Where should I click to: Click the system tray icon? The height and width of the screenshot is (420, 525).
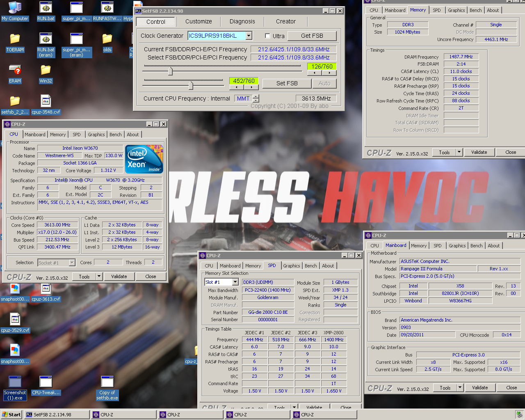click(x=519, y=415)
